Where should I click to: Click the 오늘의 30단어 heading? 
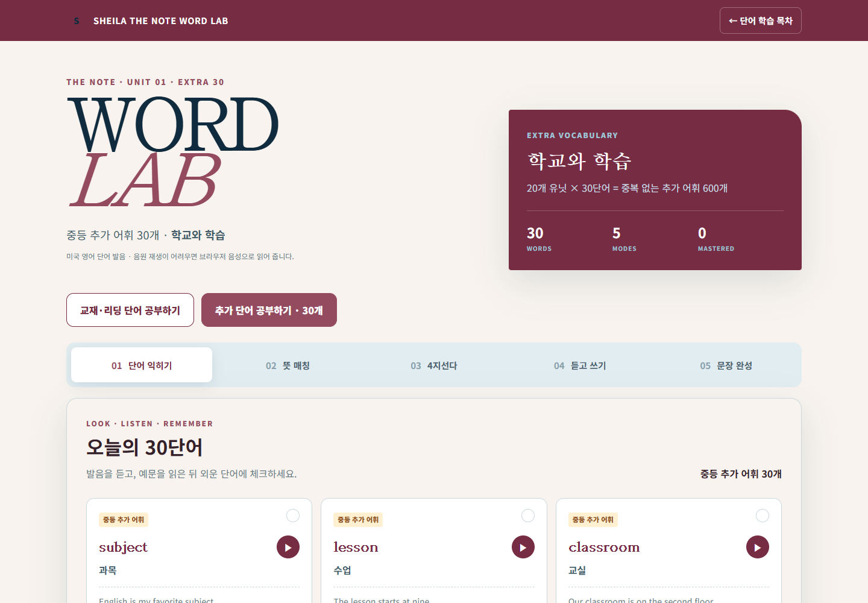coord(145,447)
